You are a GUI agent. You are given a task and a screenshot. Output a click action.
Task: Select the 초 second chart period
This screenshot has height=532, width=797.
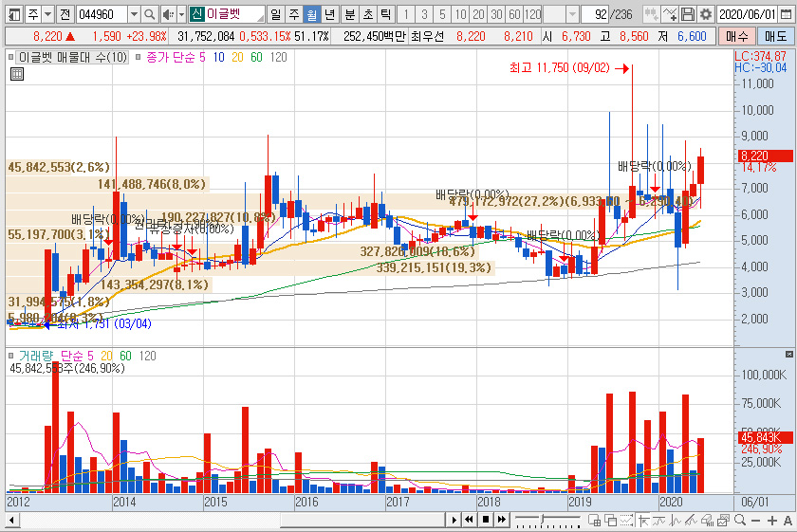368,14
